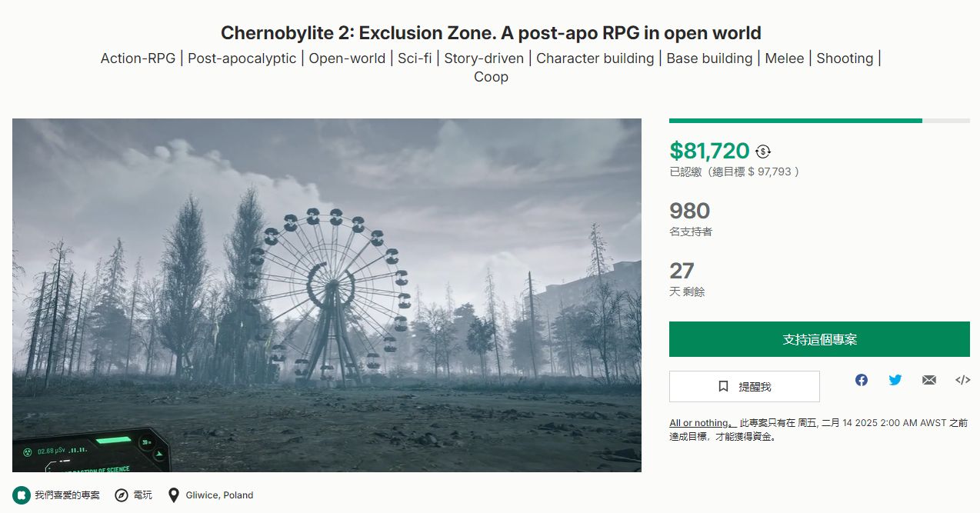The image size is (980, 513).
Task: Click the green Kickstarter badge icon
Action: click(22, 495)
